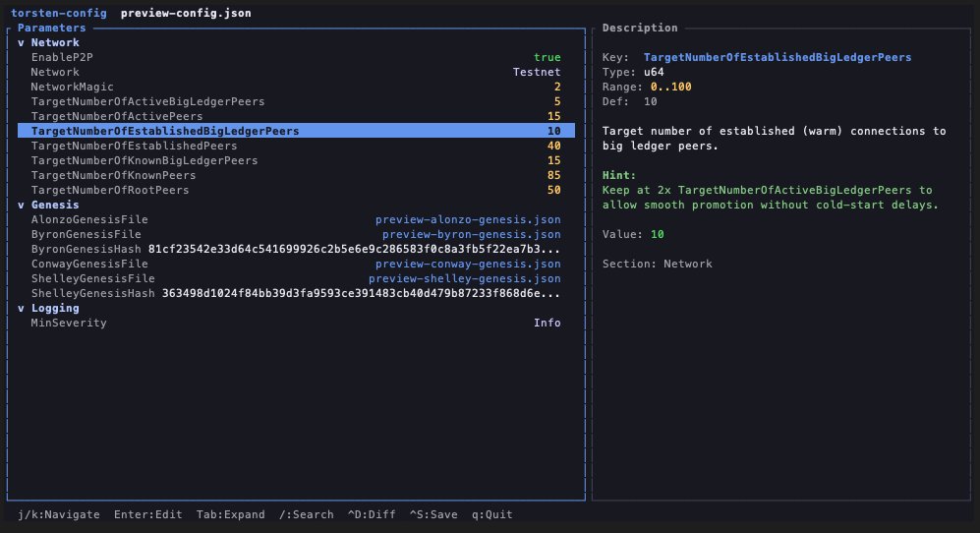This screenshot has height=533, width=980.
Task: Select the NetworkMagic parameter
Action: [x=296, y=87]
